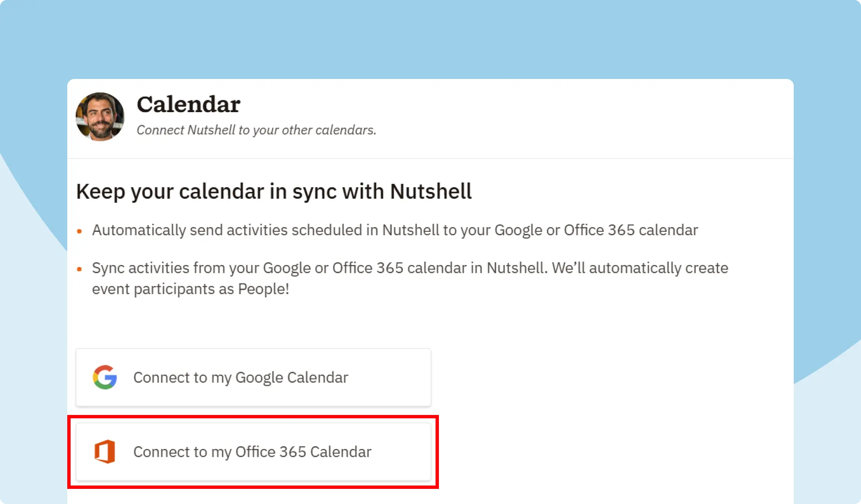Select the "Connect to my Office 365 Calendar" label
The image size is (861, 504).
[x=252, y=452]
